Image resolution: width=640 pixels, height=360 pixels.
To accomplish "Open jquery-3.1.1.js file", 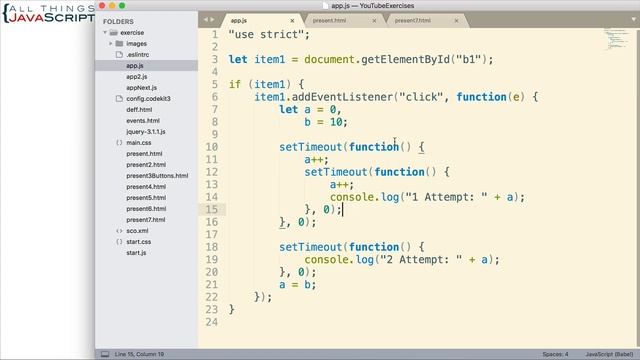I will tap(146, 131).
